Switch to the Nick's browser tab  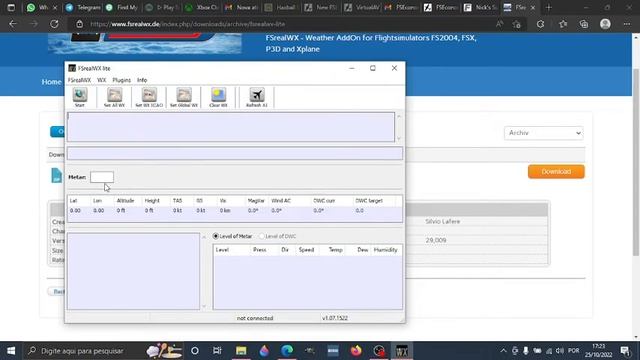(x=480, y=7)
